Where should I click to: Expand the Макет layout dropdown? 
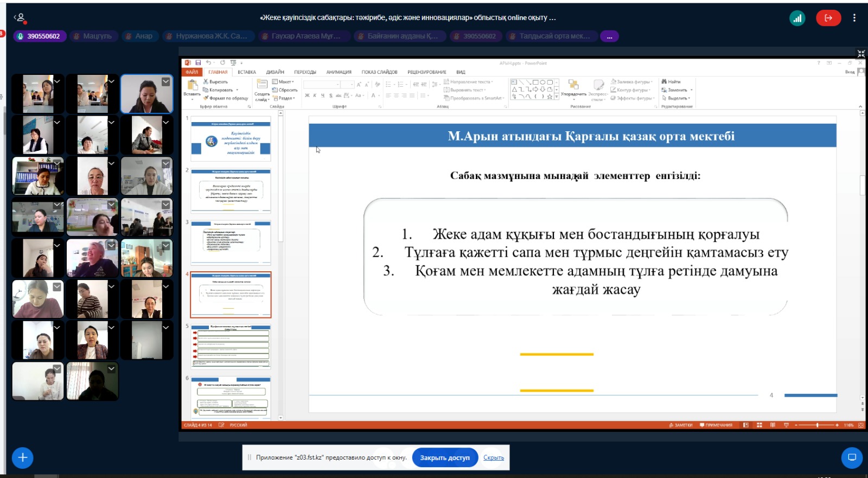click(x=284, y=82)
